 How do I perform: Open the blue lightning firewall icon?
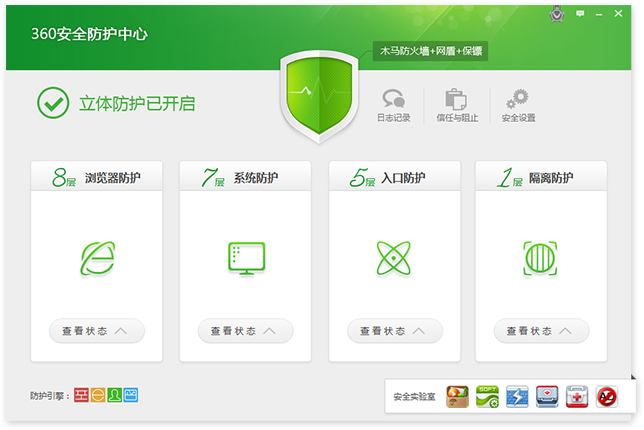point(517,397)
